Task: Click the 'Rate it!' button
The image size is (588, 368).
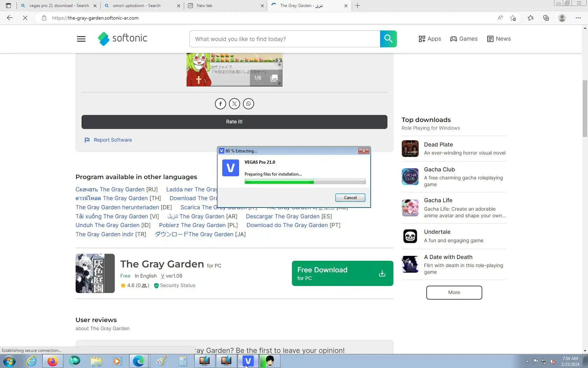Action: point(234,122)
